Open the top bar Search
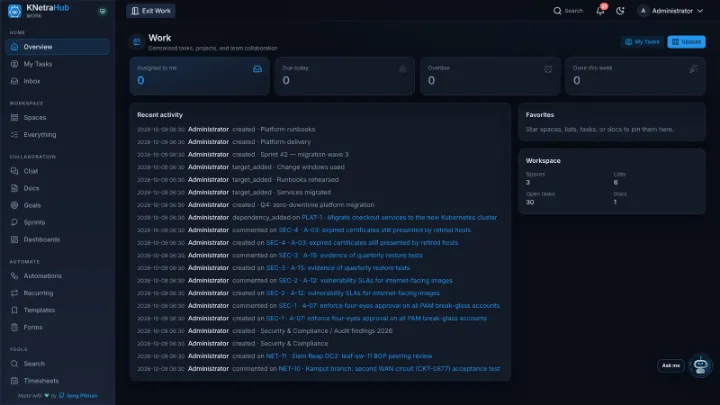Screen dimensions: 720x405 pos(568,11)
